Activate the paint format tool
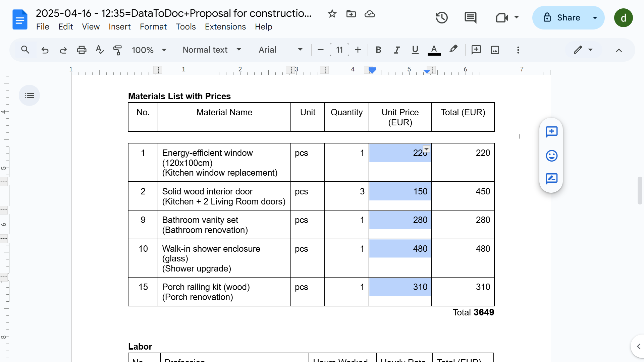Image resolution: width=644 pixels, height=362 pixels. tap(117, 50)
